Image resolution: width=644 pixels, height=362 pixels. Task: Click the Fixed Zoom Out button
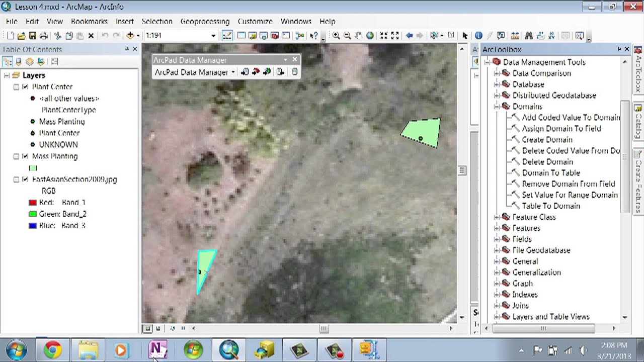pos(395,36)
